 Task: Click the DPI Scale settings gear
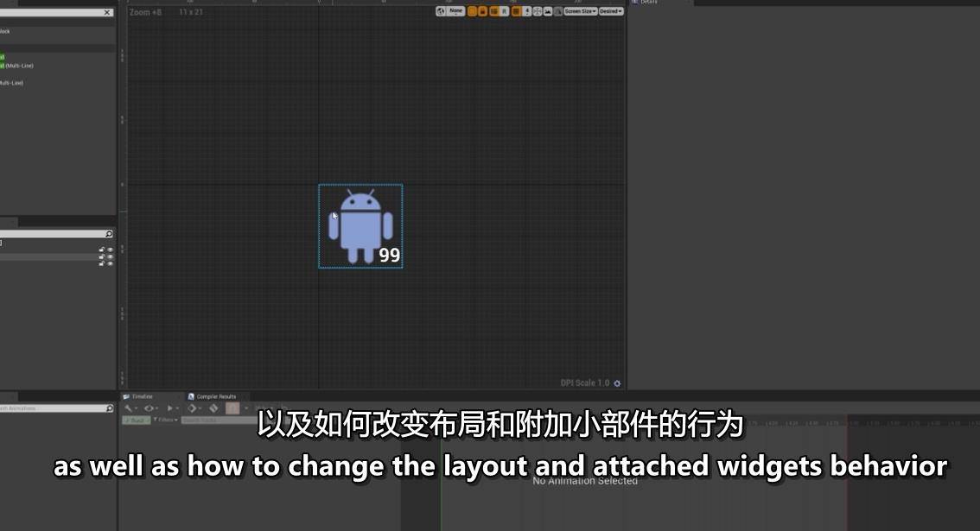click(x=617, y=382)
